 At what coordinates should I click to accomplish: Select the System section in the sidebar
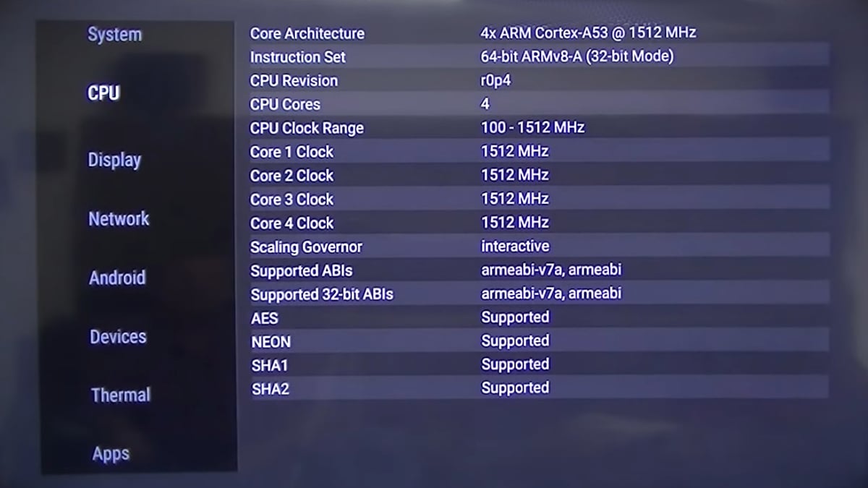click(114, 33)
